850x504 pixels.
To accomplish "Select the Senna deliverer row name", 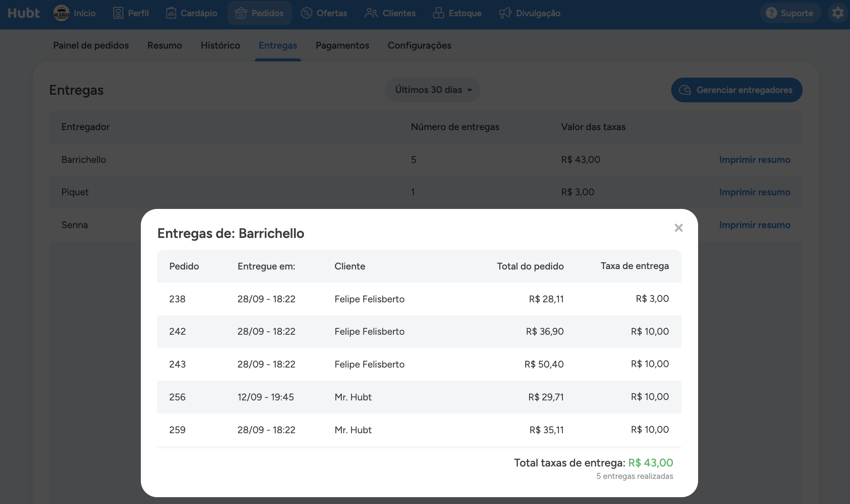I will click(75, 225).
